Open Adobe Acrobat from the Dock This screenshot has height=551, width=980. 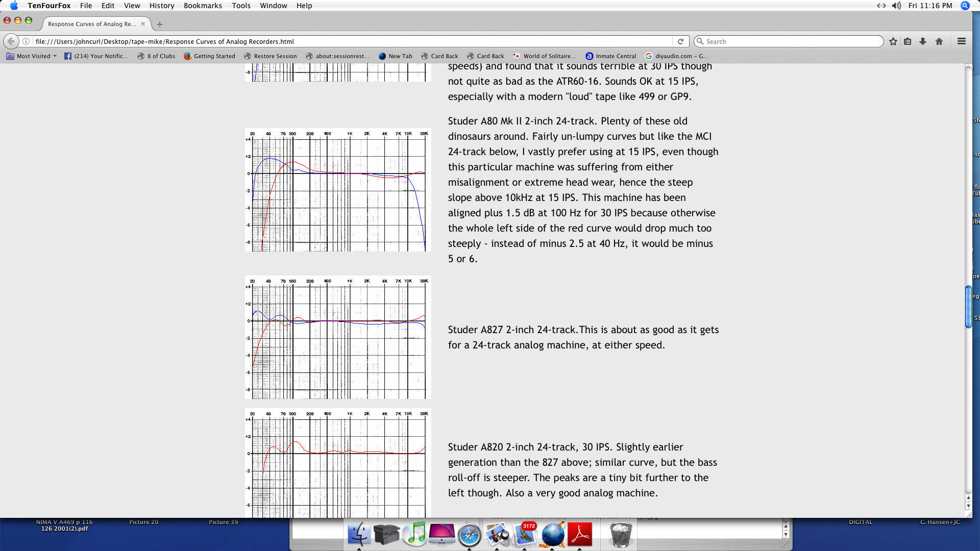coord(580,534)
